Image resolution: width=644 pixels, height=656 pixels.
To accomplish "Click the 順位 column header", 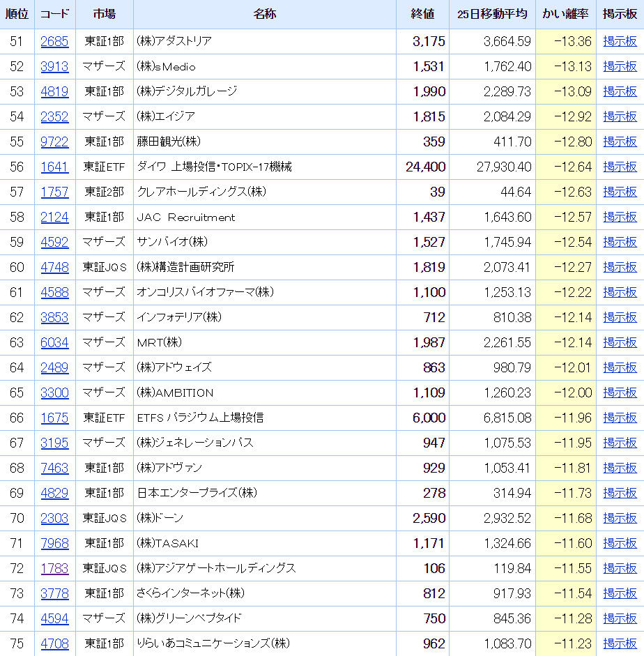I will [17, 14].
